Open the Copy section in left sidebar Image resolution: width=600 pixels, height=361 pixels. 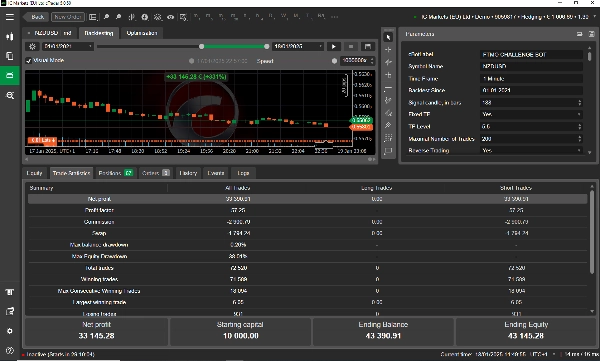tap(10, 56)
